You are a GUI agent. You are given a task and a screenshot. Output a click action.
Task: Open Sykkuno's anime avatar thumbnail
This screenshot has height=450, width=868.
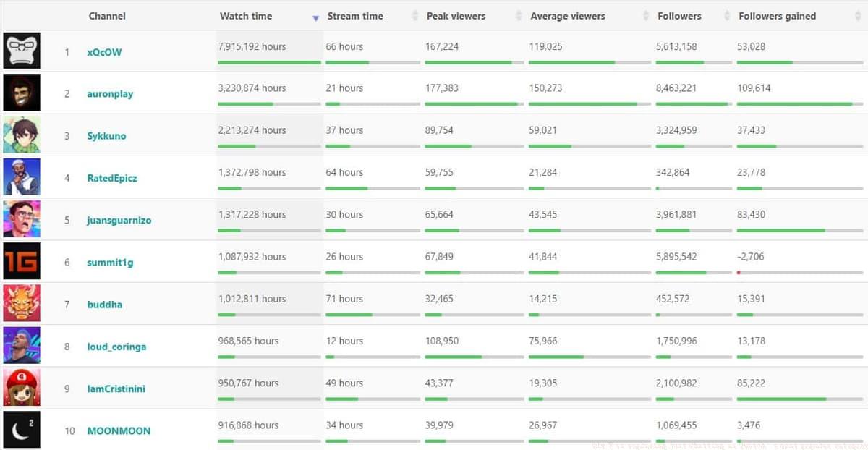tap(22, 135)
